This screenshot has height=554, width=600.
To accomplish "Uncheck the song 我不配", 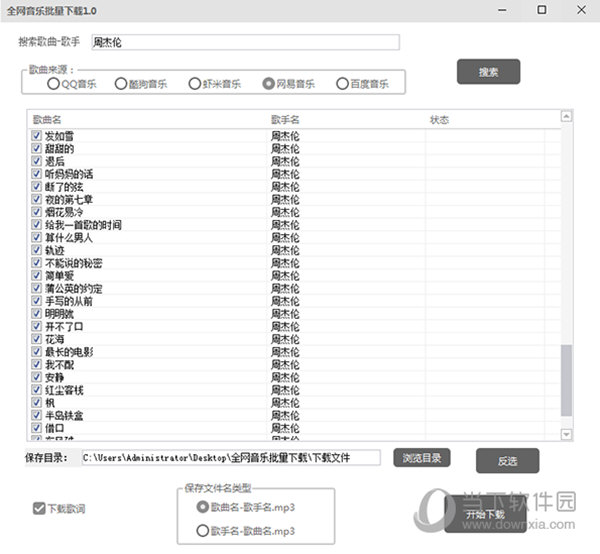I will (36, 364).
